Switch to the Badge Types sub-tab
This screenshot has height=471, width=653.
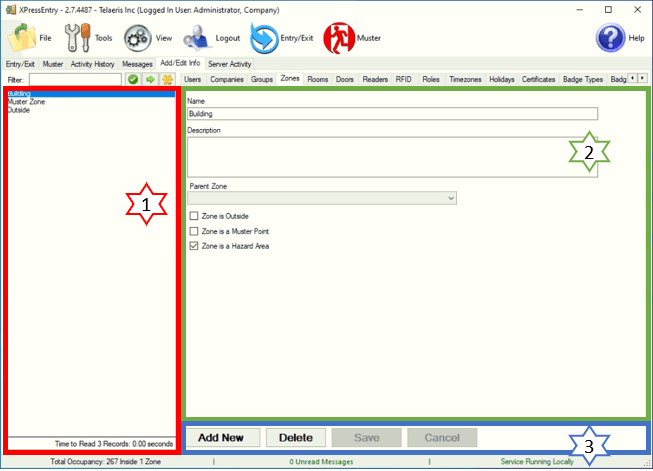click(x=583, y=79)
